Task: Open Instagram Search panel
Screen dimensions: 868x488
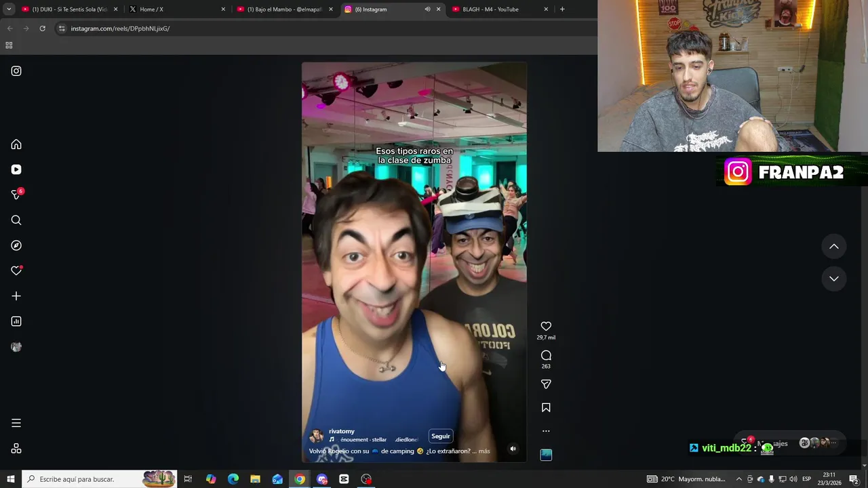Action: [x=16, y=220]
